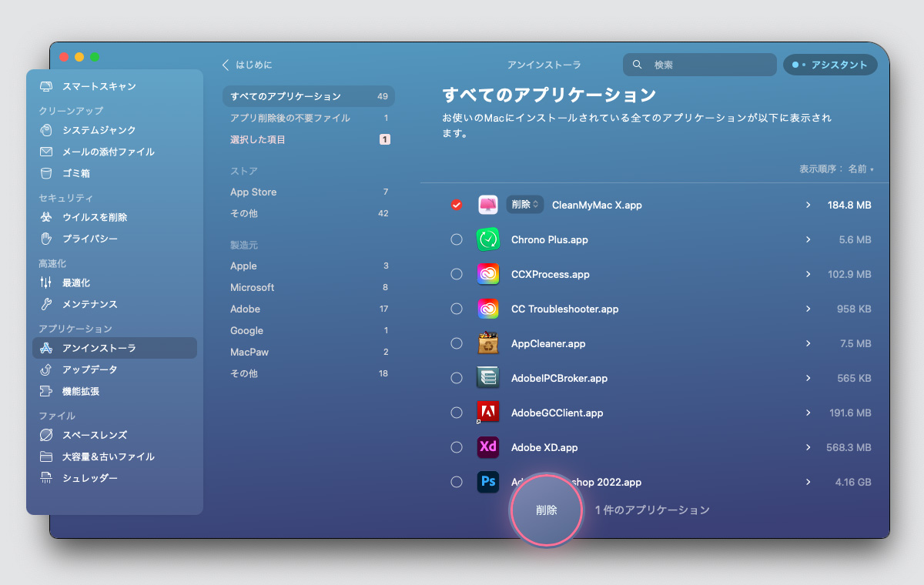The height and width of the screenshot is (585, 924).
Task: Expand details chevron for Chrono Plus.app
Action: (808, 239)
